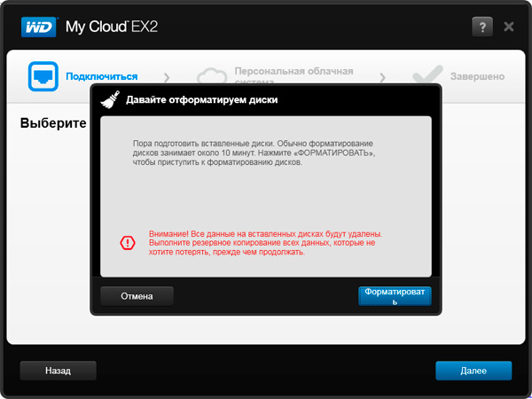Open help with the question mark button

click(x=481, y=27)
